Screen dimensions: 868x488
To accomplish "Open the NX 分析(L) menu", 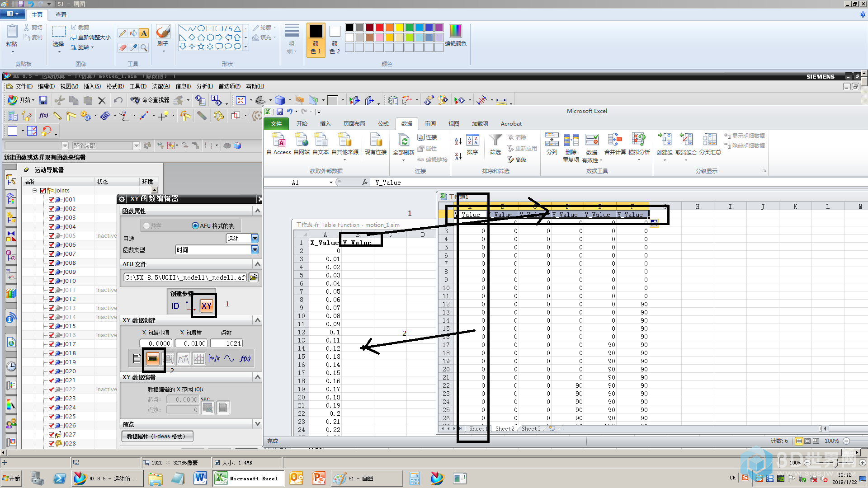I will click(204, 86).
